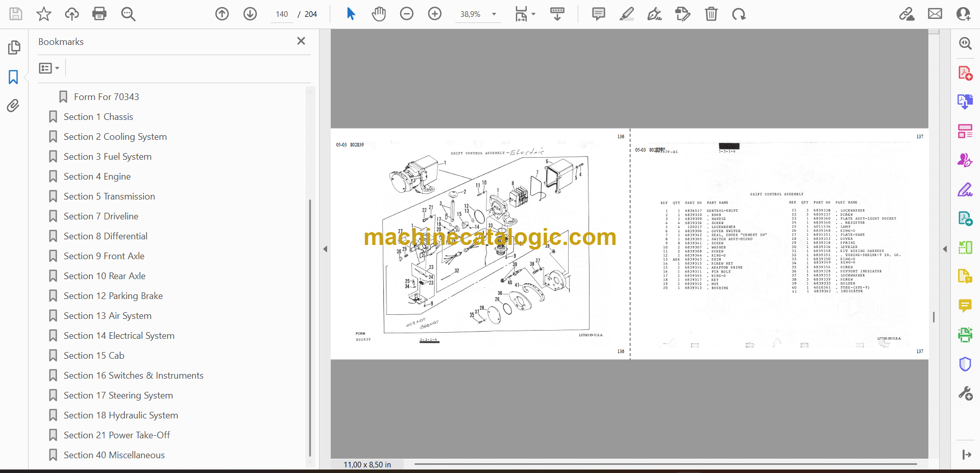
Task: Select the highlight text tool
Action: [627, 14]
